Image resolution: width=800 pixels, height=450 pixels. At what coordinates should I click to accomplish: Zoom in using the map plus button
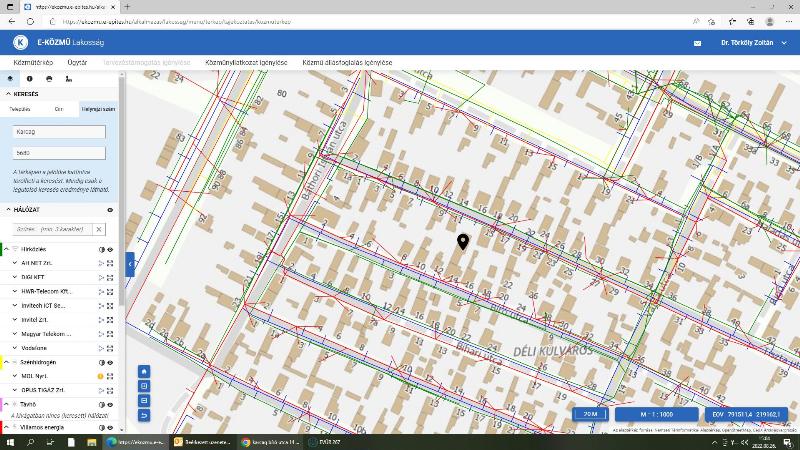coord(144,386)
